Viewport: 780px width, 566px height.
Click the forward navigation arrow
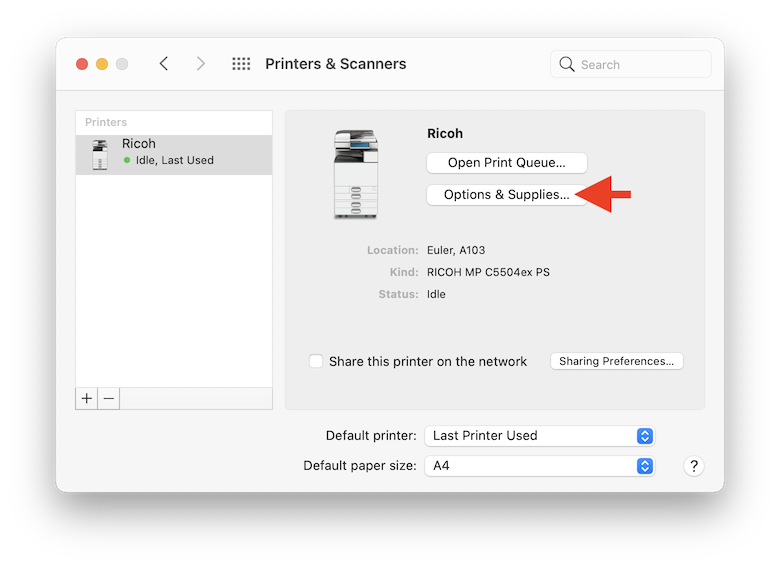click(201, 64)
